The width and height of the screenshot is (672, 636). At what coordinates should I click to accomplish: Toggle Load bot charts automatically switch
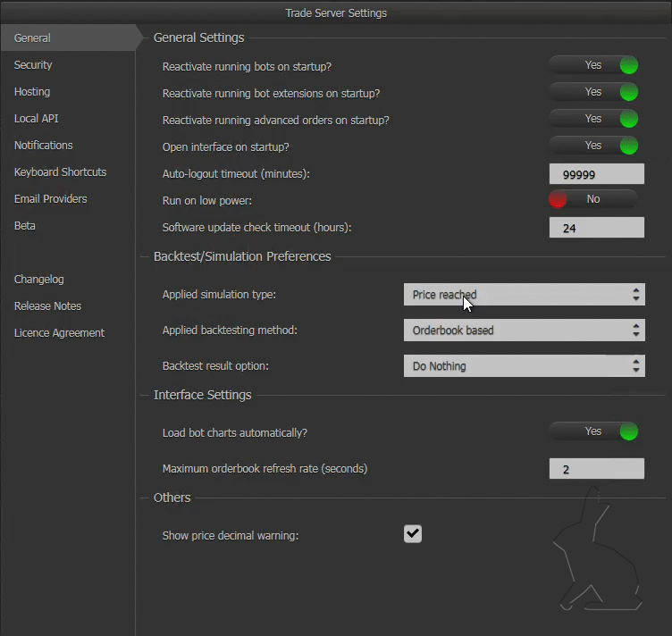click(594, 431)
